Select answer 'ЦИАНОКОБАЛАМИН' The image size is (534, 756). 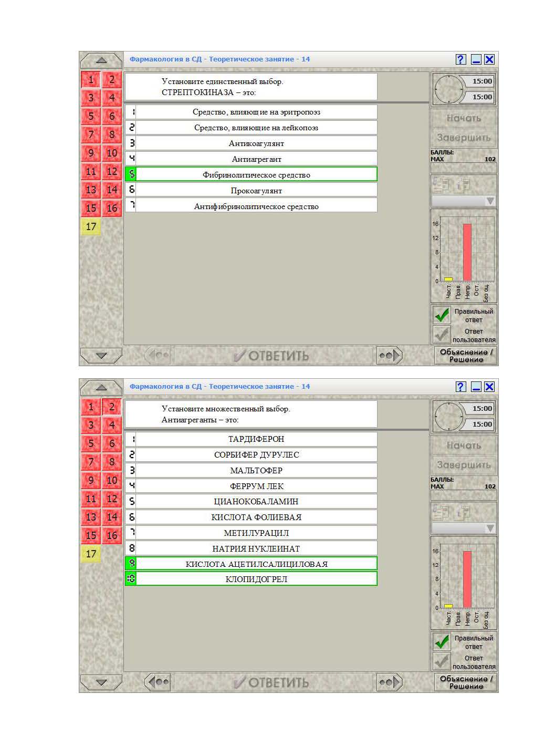click(251, 501)
